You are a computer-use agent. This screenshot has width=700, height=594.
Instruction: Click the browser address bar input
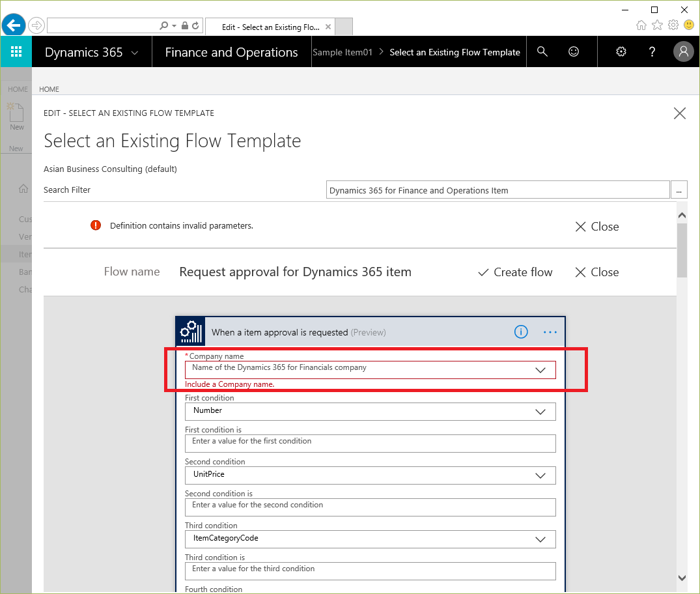tap(103, 26)
